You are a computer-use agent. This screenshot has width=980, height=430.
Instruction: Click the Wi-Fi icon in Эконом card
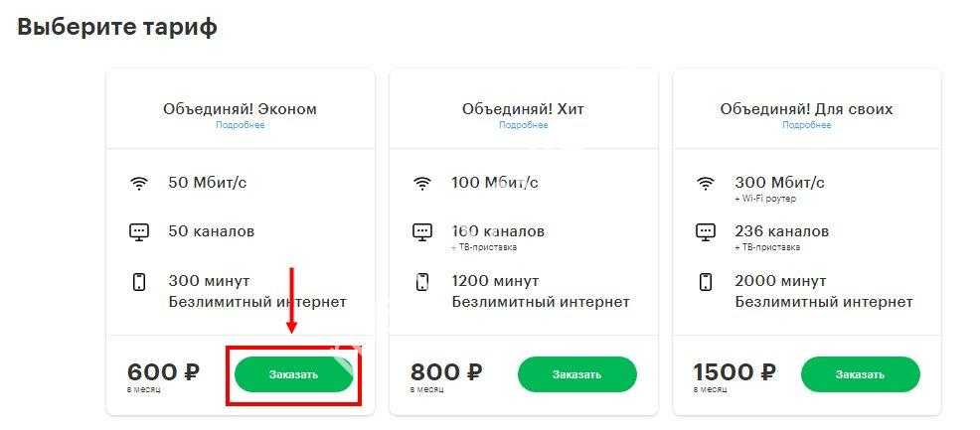(x=139, y=184)
